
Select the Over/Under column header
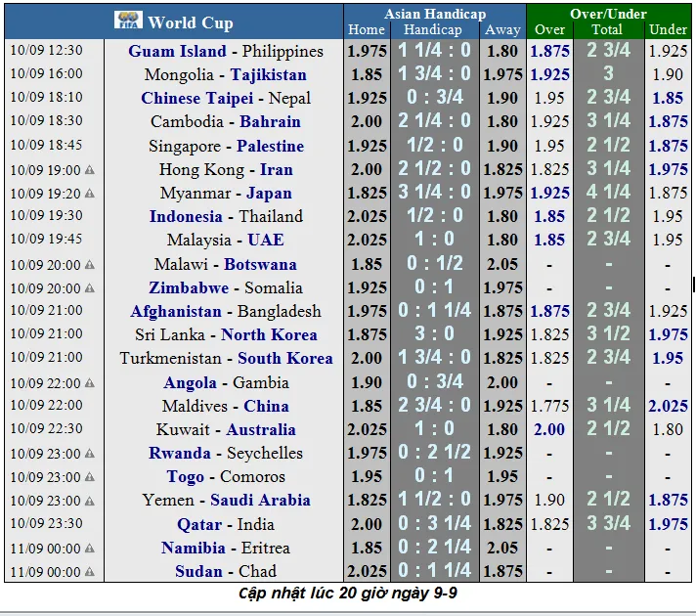click(609, 14)
